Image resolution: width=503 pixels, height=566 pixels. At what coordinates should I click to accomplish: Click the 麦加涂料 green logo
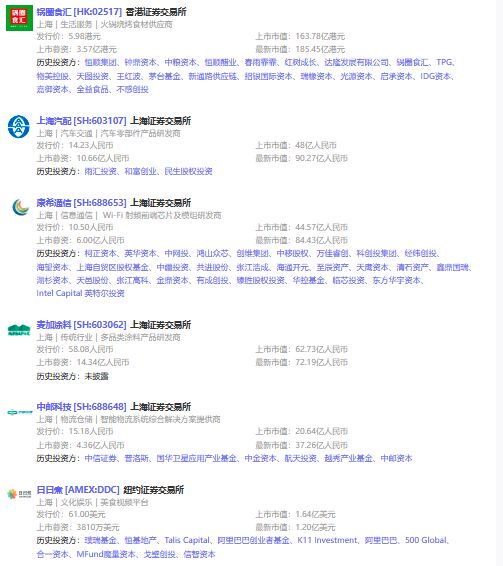[19, 330]
